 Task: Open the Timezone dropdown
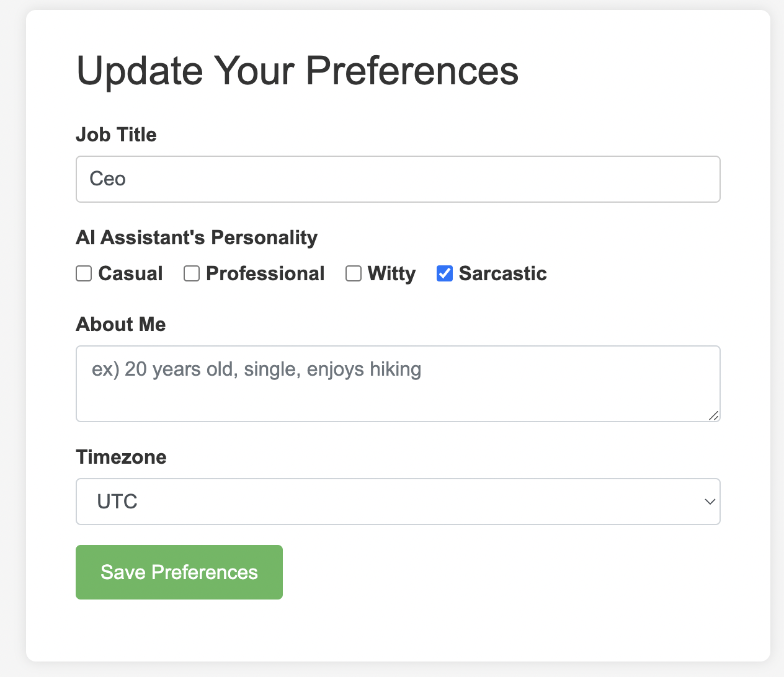pos(398,502)
